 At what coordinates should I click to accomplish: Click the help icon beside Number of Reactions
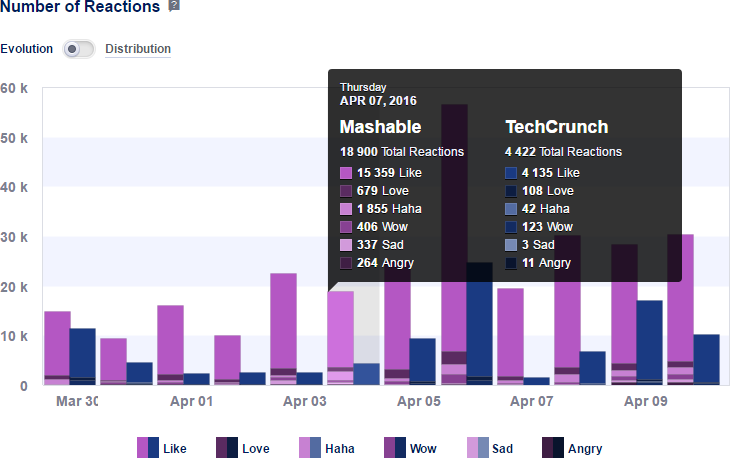tap(174, 6)
